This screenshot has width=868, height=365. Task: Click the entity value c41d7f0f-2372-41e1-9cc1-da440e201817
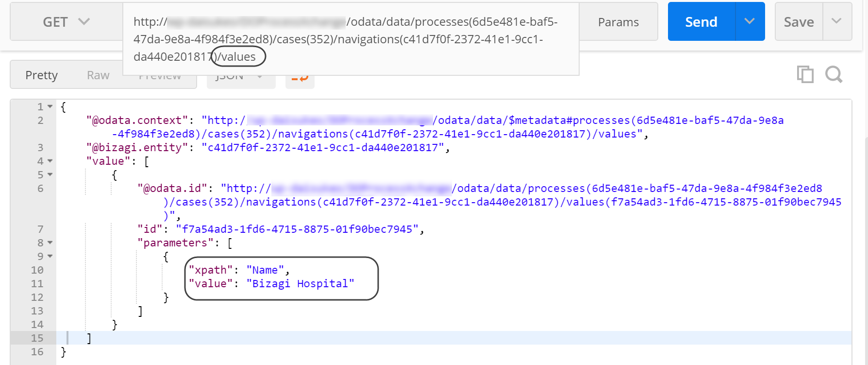point(323,147)
